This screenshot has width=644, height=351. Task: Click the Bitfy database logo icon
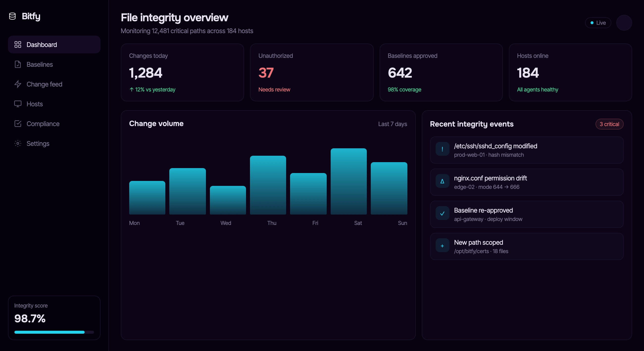pos(12,16)
